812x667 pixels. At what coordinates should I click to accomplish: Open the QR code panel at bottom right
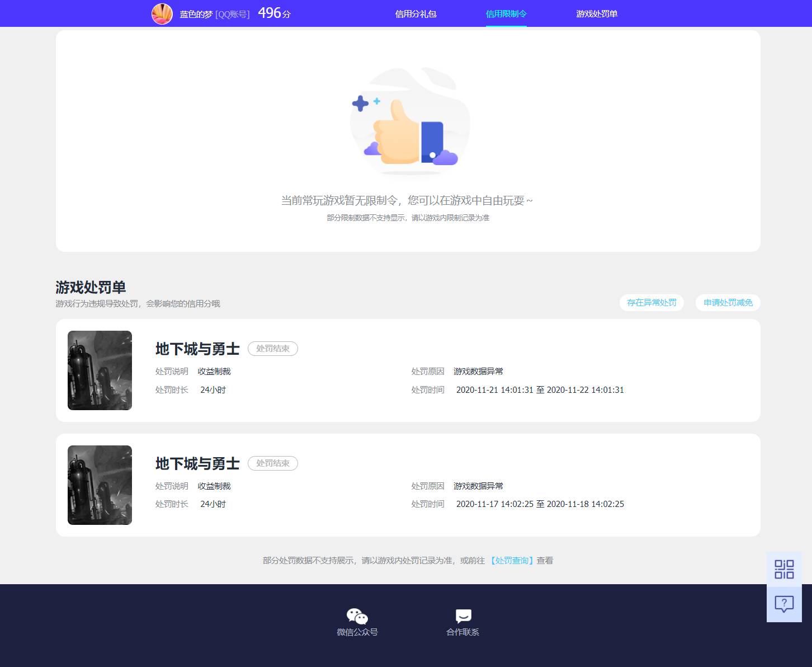pyautogui.click(x=784, y=569)
